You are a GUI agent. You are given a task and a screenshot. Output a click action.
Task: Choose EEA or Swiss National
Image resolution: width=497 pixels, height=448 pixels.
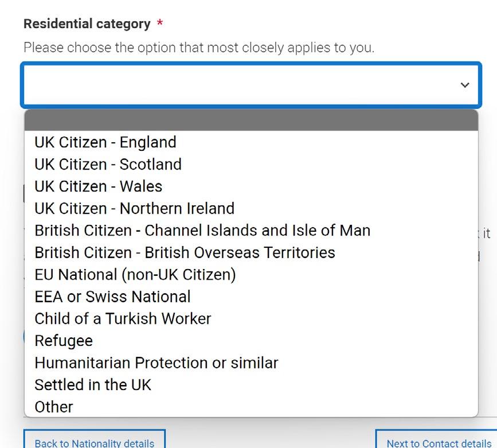pyautogui.click(x=112, y=297)
